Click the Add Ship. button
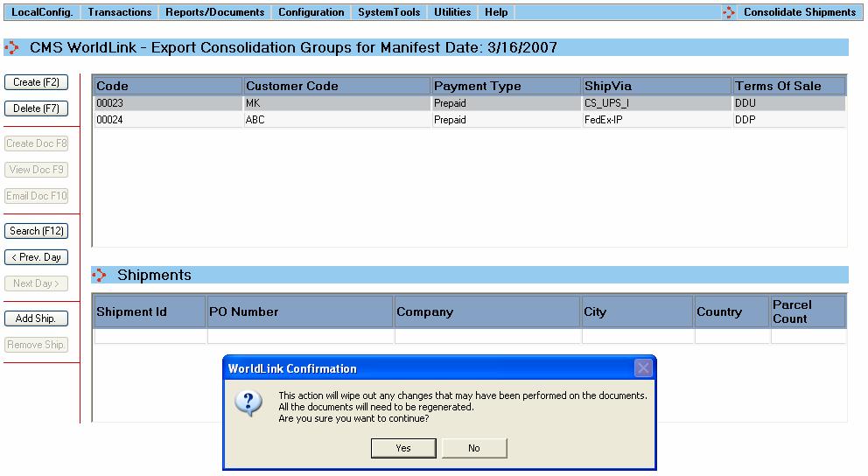This screenshot has height=476, width=868. coord(37,318)
